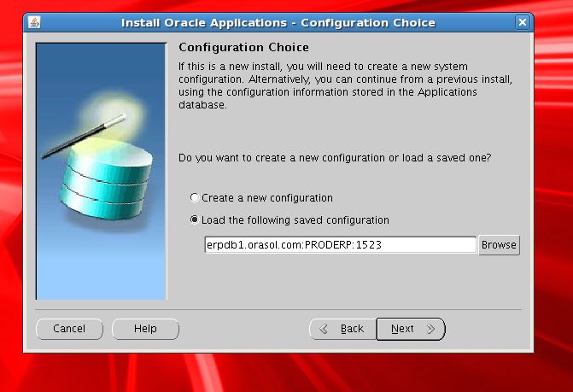Click the saved configuration path field
Viewport: 573px width, 392px height.
click(x=341, y=245)
